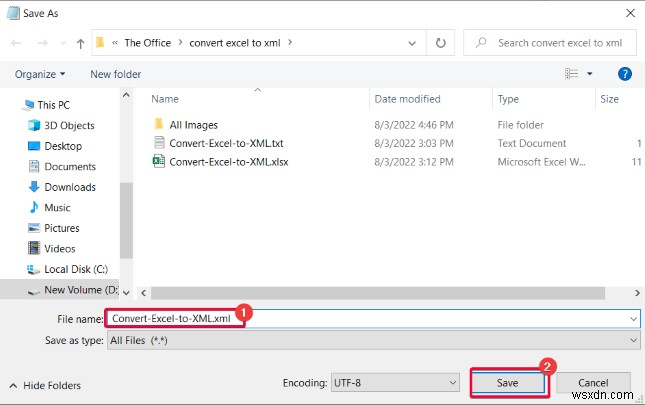Viewport: 645px width, 405px height.
Task: Expand chevron after 'convert excel to xml'
Action: (290, 42)
